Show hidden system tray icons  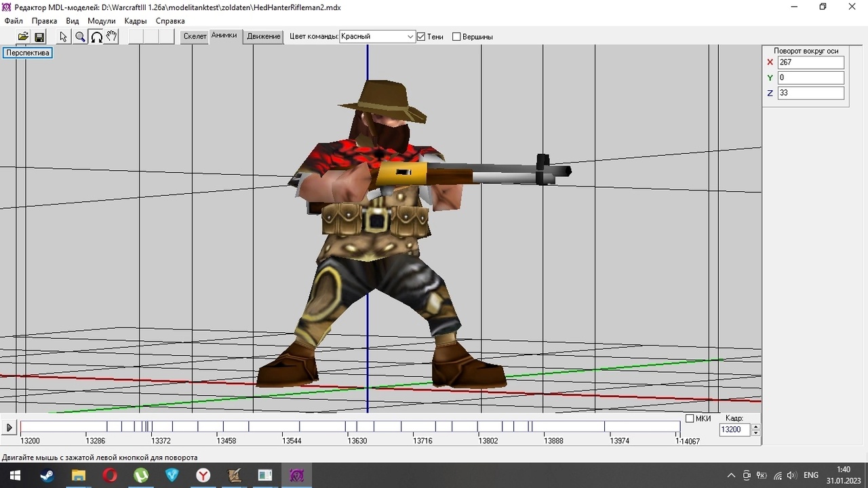pyautogui.click(x=731, y=475)
